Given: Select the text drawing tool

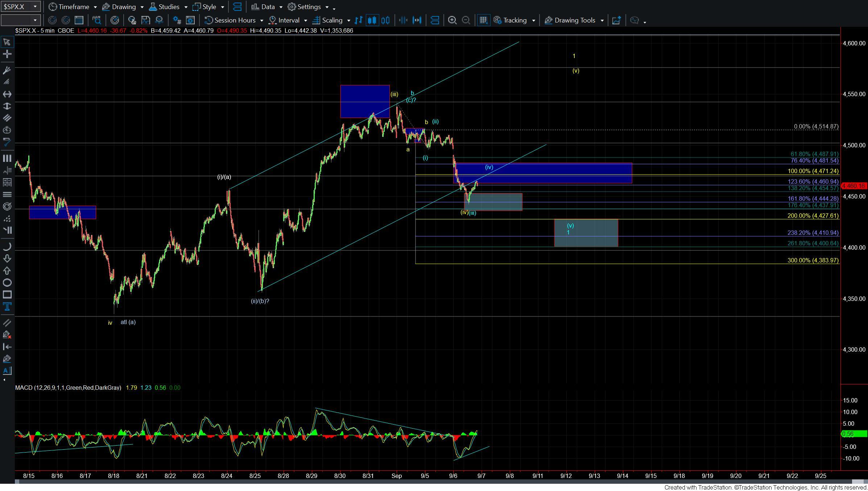Looking at the screenshot, I should (x=7, y=307).
